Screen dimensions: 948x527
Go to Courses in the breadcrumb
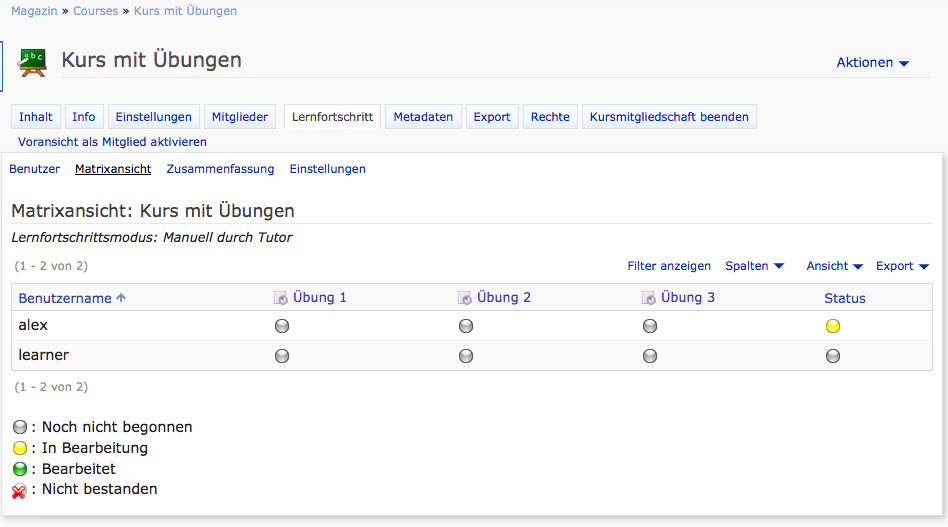(x=94, y=11)
